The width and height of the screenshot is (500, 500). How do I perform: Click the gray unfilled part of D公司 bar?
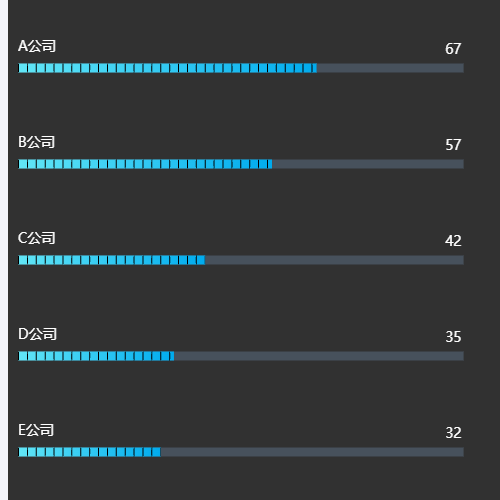[x=319, y=356]
